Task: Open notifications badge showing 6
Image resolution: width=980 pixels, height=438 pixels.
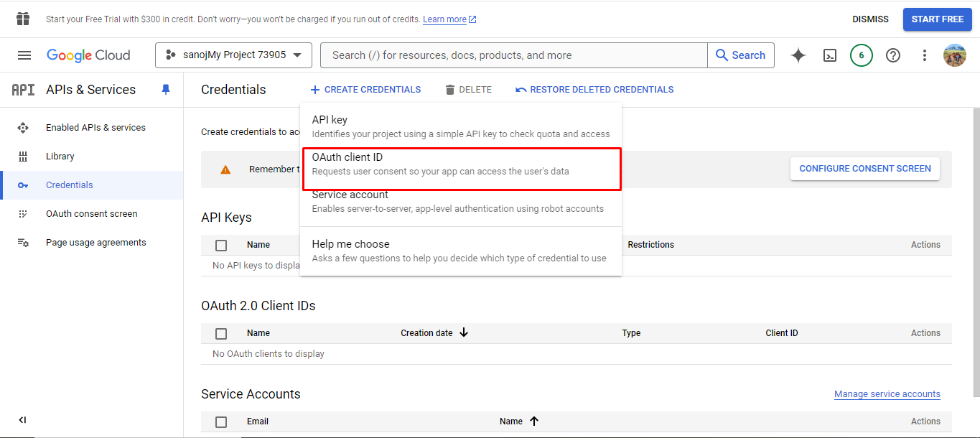Action: coord(862,55)
